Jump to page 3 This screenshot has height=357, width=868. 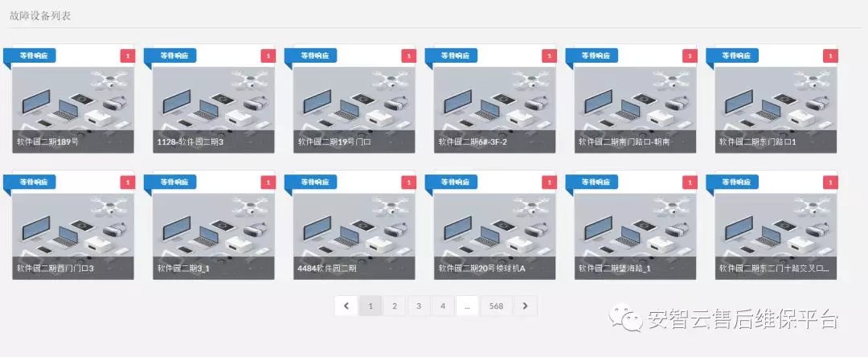[419, 306]
